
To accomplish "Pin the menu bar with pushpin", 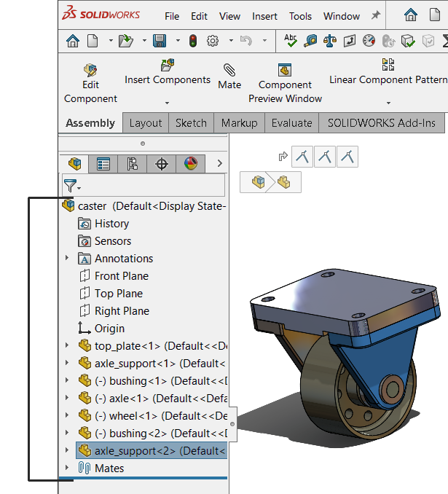I will 376,15.
